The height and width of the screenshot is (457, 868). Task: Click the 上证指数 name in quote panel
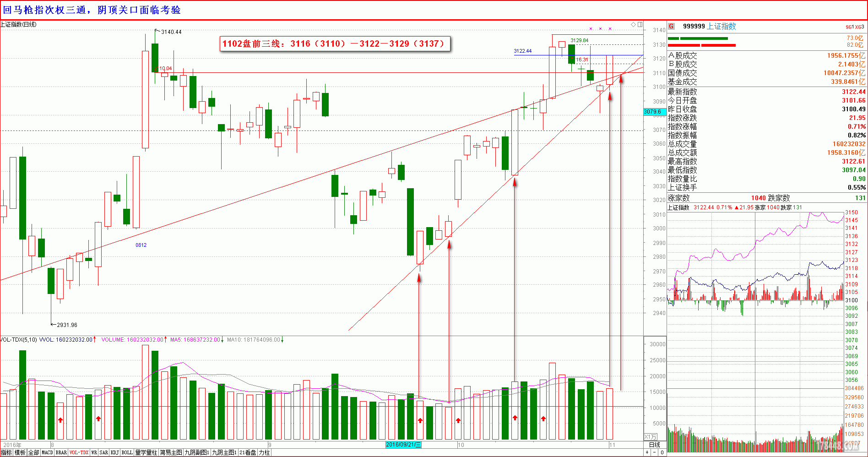[x=722, y=26]
